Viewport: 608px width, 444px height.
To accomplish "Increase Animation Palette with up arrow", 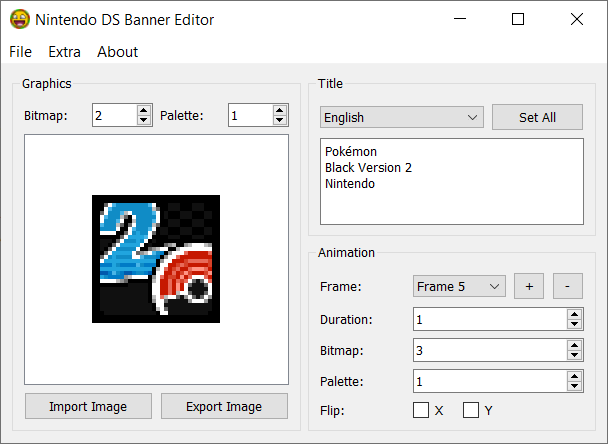I will coord(574,376).
